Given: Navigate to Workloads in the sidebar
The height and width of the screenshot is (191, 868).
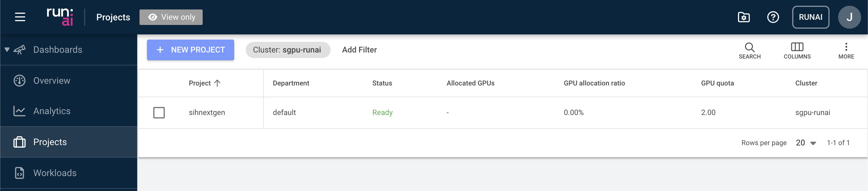Looking at the screenshot, I should point(55,173).
